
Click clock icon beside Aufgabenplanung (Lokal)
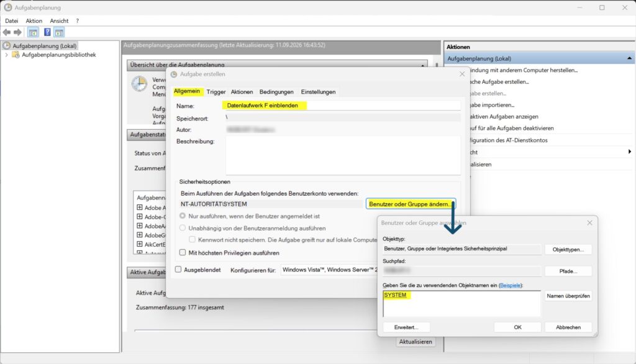click(6, 45)
